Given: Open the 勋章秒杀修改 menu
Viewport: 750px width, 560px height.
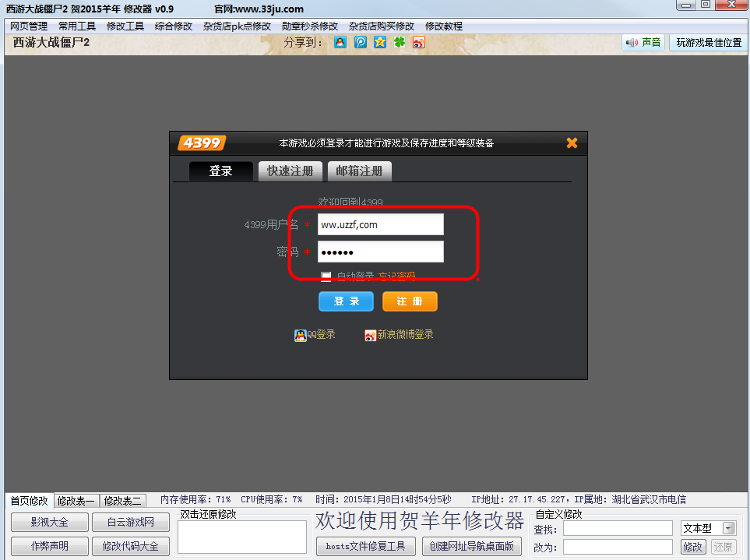Looking at the screenshot, I should 310,26.
